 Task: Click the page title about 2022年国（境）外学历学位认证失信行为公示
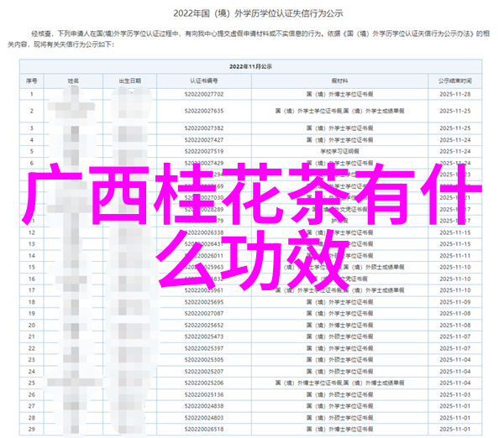pyautogui.click(x=250, y=13)
